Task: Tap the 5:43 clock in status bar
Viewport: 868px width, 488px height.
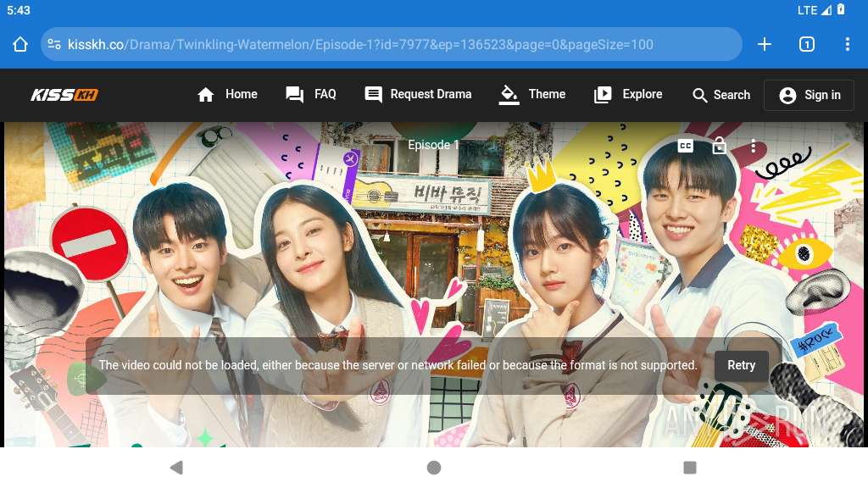Action: click(x=19, y=10)
